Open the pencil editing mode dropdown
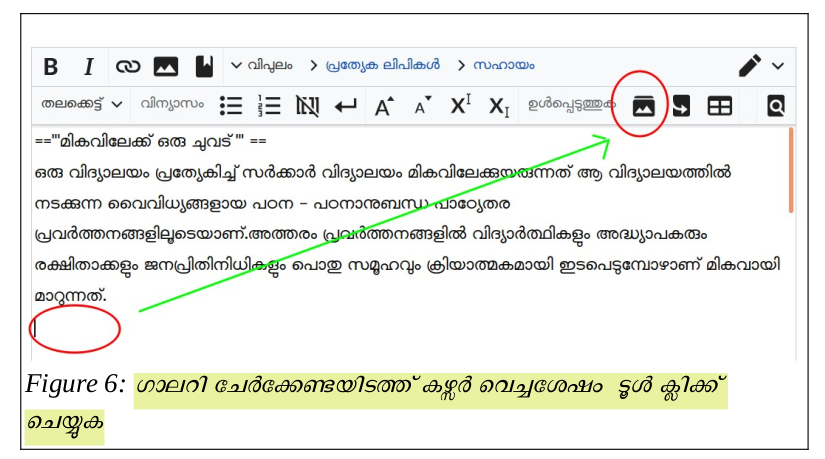Screen dimensions: 825x459 click(761, 66)
